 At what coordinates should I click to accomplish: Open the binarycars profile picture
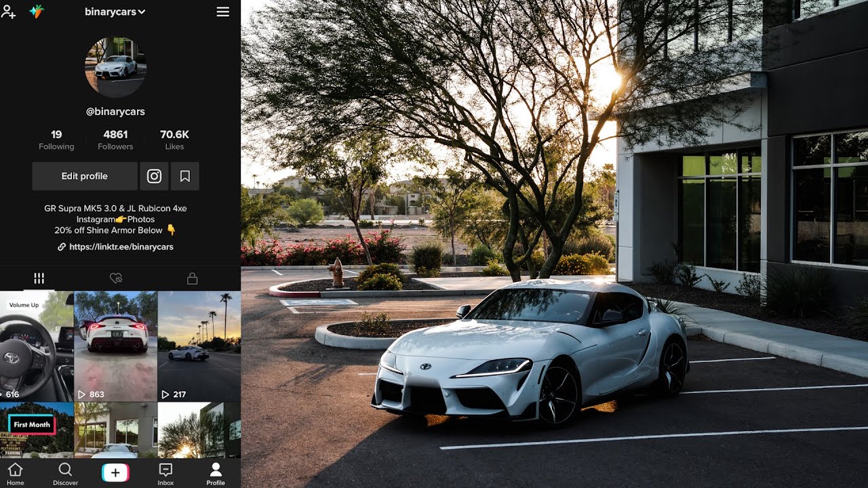[115, 67]
